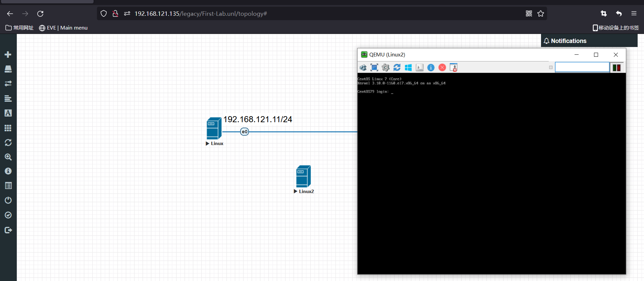Focus the QEMU toolbar text input field

[582, 67]
